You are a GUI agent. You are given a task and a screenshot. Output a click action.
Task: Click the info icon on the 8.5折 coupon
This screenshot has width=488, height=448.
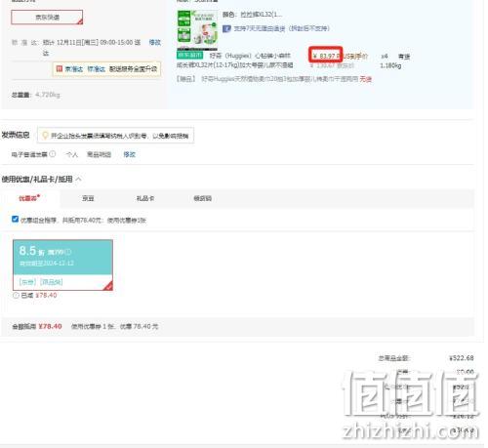[x=68, y=252]
